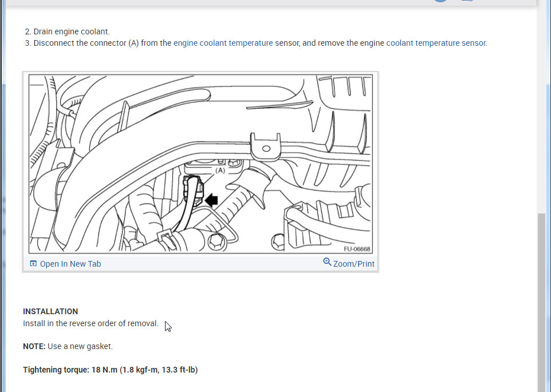
Task: Click the engine diagram FU-06668 image
Action: (x=200, y=164)
